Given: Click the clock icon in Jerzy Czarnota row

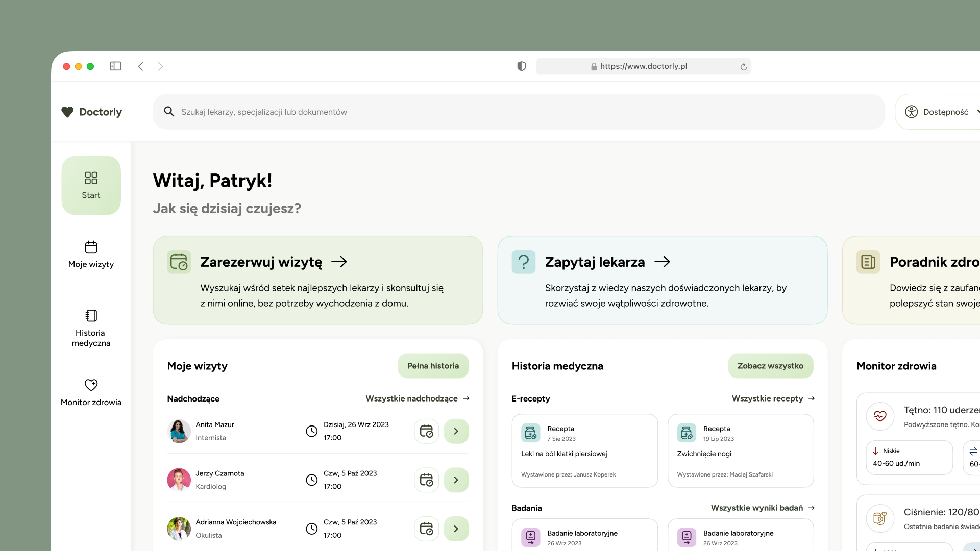Looking at the screenshot, I should pos(311,480).
